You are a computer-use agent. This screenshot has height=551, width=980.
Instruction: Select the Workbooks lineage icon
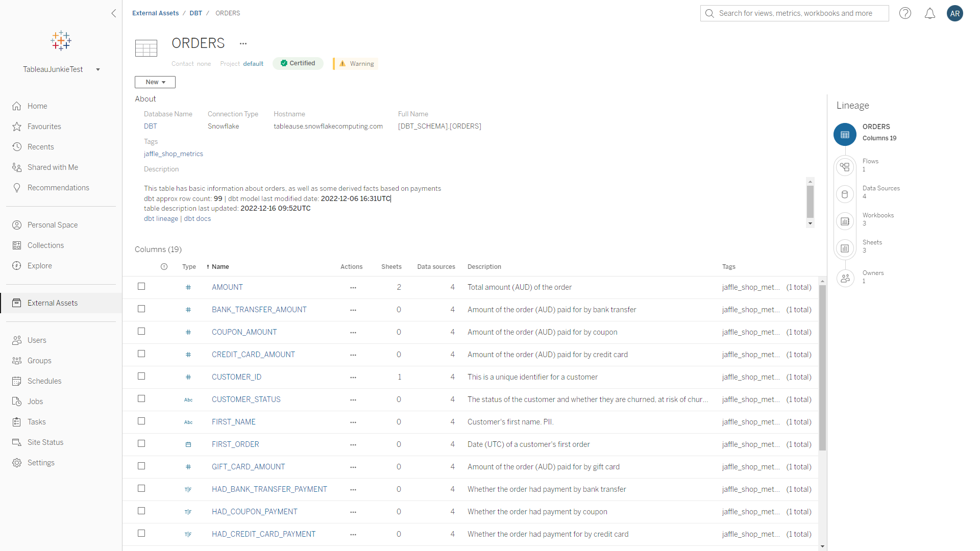click(845, 221)
